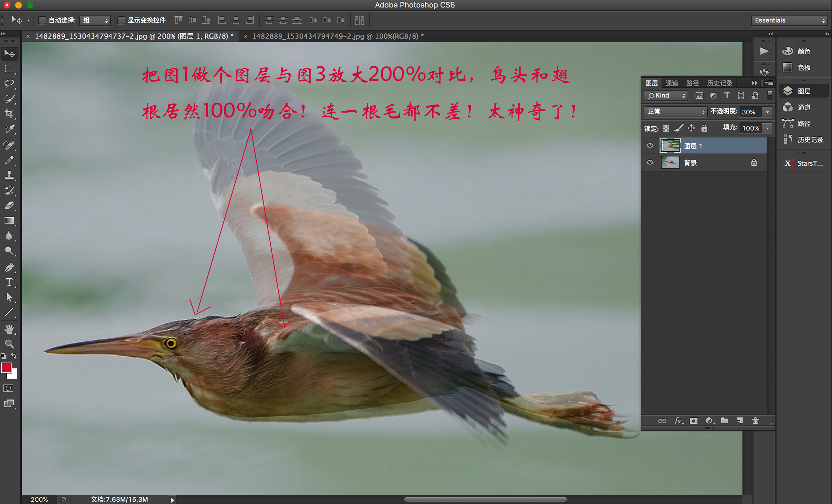Open the layer style fx menu
832x504 pixels.
(678, 421)
